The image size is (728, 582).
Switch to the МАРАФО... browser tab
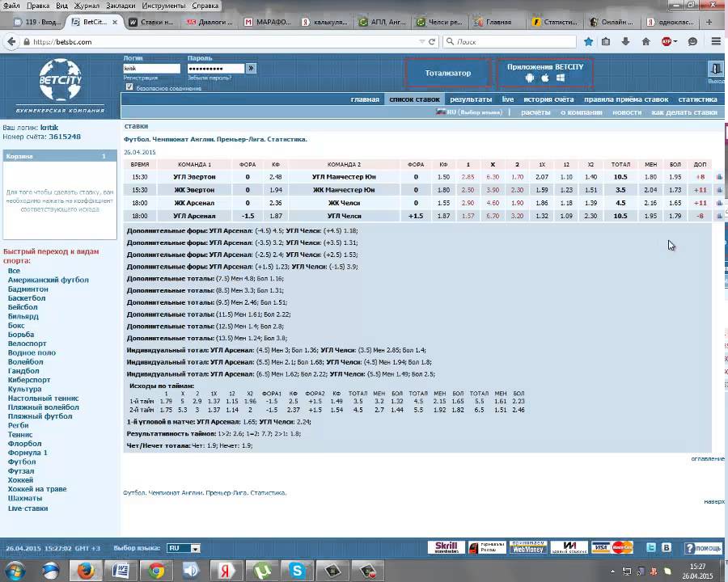268,22
